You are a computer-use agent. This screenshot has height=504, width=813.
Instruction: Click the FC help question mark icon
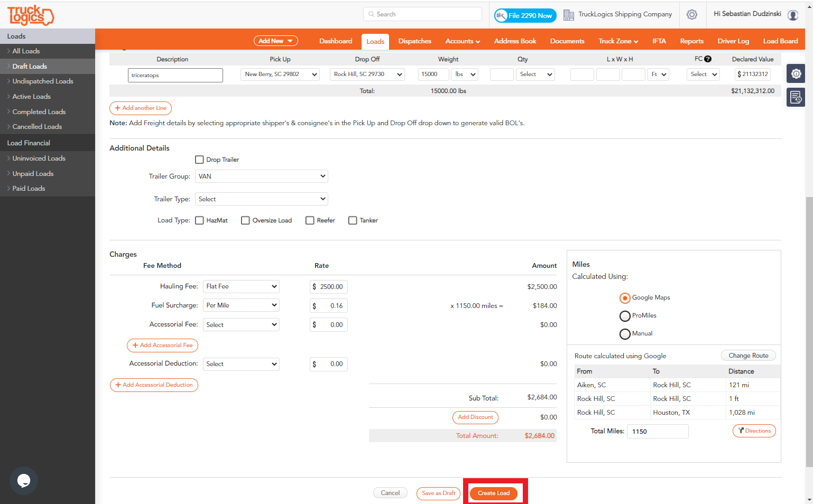coord(708,59)
